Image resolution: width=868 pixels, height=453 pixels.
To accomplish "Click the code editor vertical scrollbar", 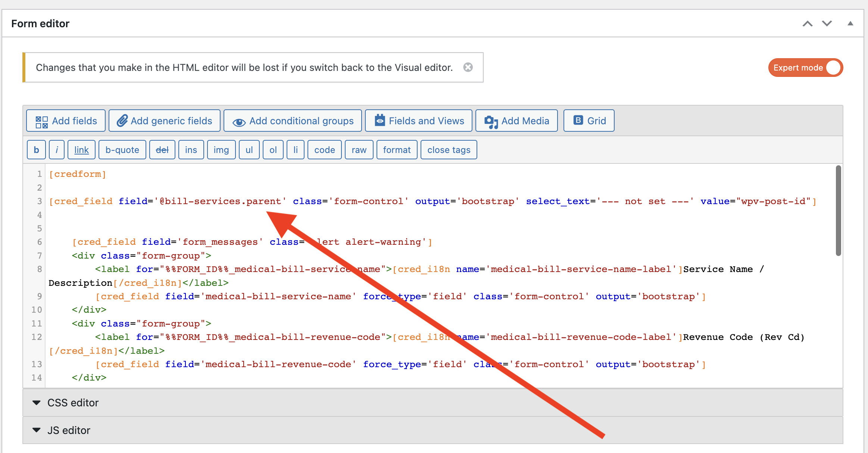I will [839, 211].
